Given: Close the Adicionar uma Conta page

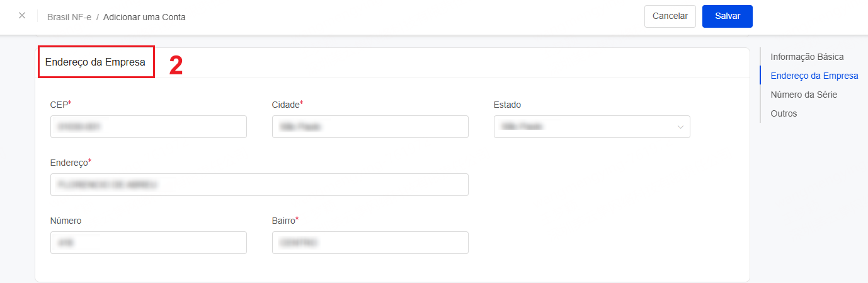Looking at the screenshot, I should [22, 16].
